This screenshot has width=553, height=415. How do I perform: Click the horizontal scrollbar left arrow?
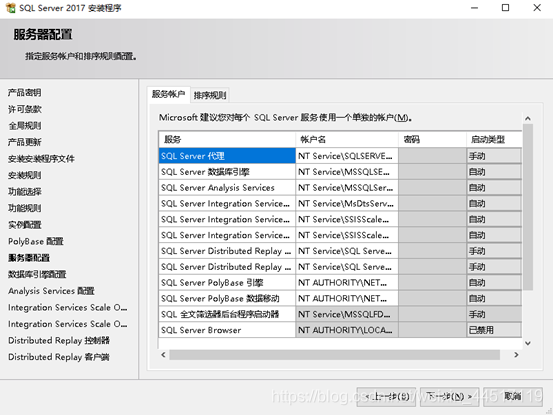(x=163, y=355)
